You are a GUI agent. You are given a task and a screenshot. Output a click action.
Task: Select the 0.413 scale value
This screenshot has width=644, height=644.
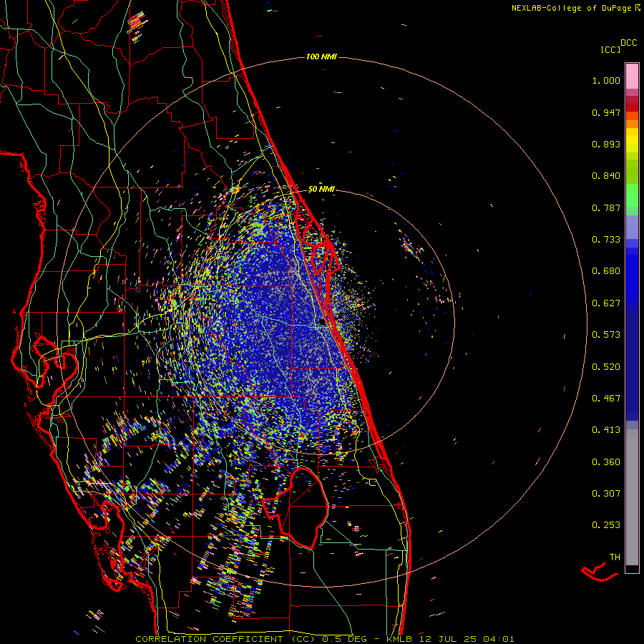click(606, 430)
